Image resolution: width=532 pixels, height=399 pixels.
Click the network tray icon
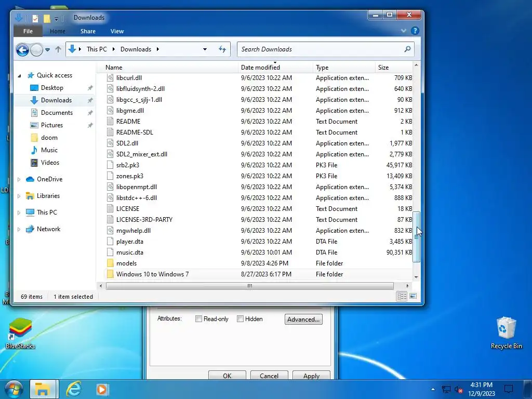(x=446, y=390)
